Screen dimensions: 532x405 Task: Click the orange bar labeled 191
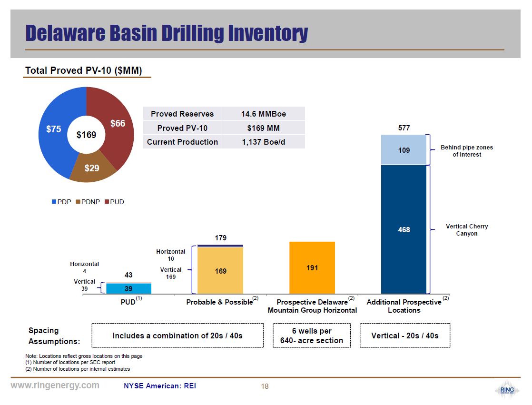point(312,267)
